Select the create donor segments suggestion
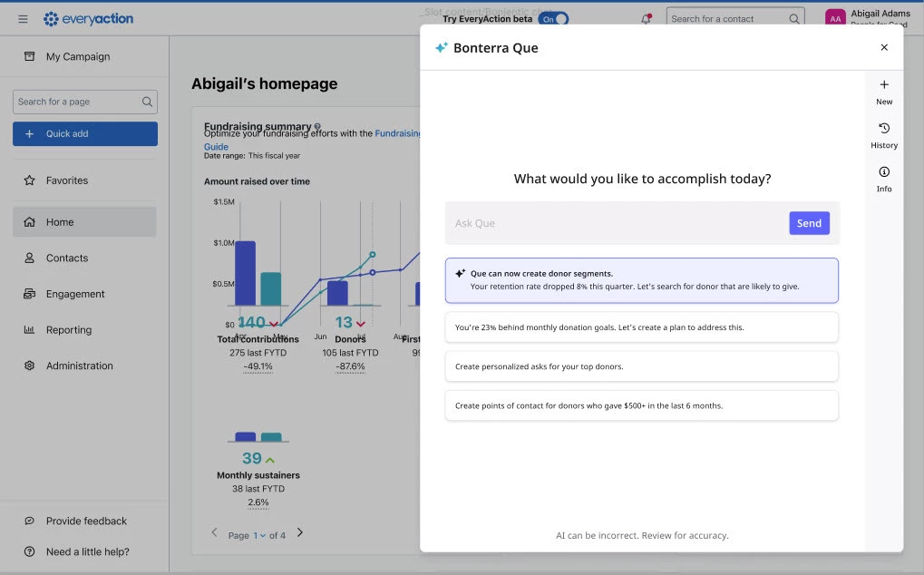The image size is (924, 575). click(642, 280)
